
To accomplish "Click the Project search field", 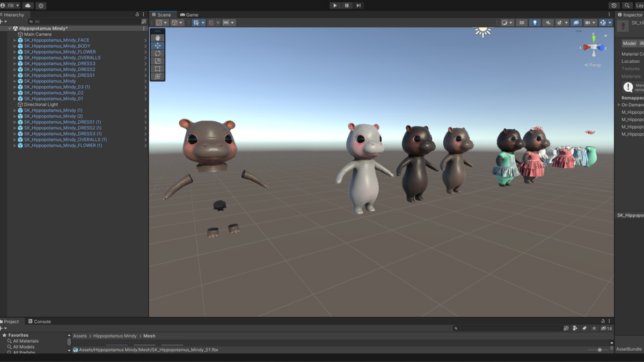I will (x=507, y=328).
